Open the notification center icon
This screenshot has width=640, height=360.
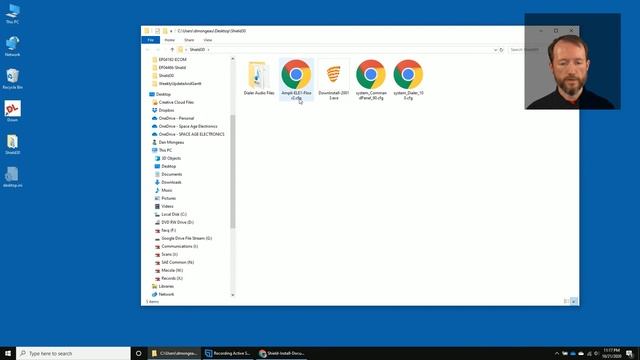629,353
